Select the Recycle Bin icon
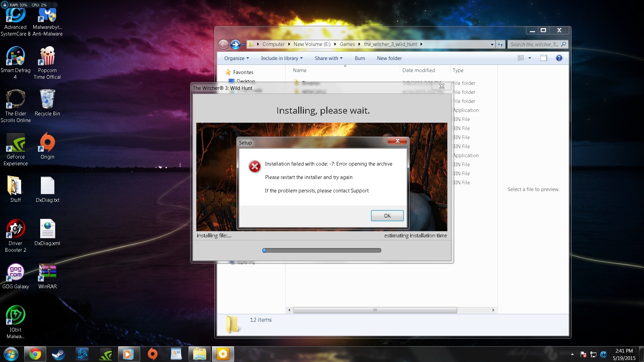Image resolution: width=644 pixels, height=362 pixels. tap(47, 103)
